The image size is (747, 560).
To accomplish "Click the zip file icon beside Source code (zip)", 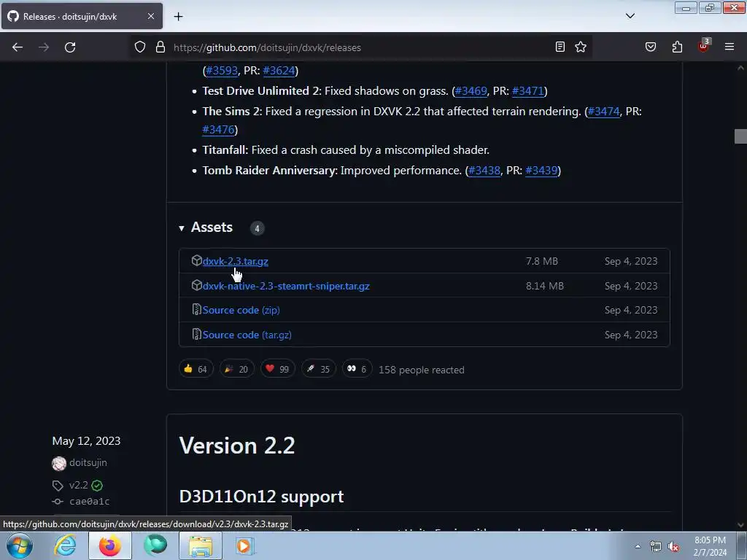I will (196, 309).
